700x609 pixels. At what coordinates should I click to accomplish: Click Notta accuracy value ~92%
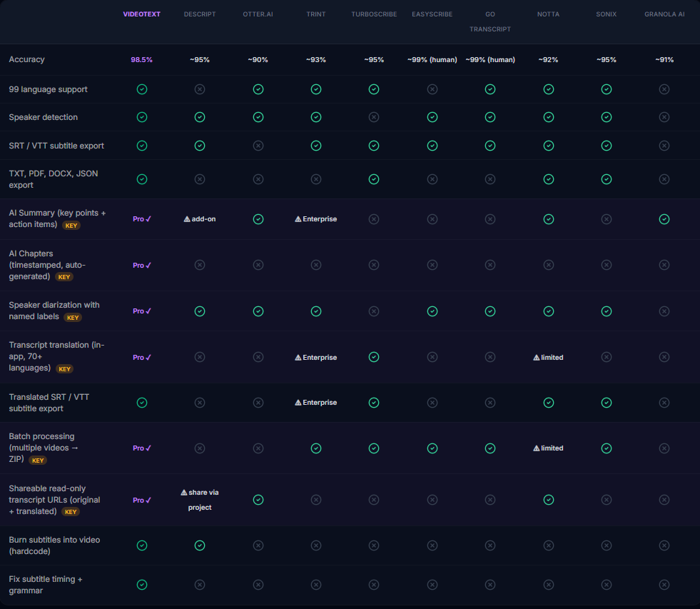(548, 59)
